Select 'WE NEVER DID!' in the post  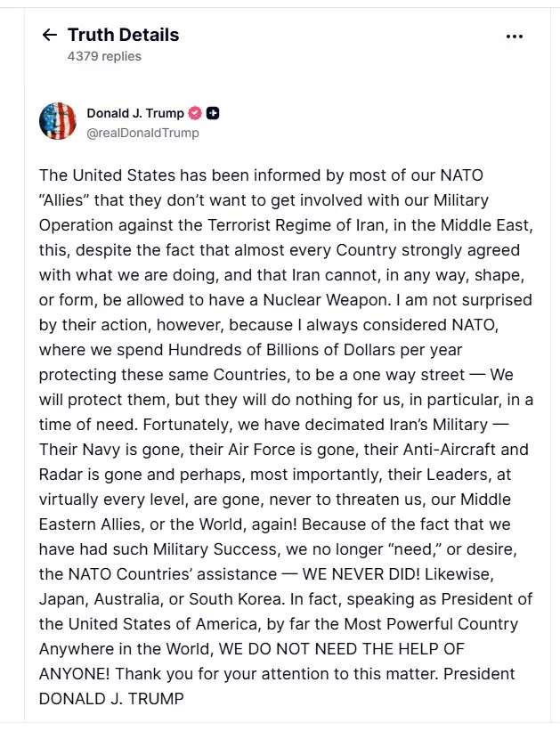point(361,574)
